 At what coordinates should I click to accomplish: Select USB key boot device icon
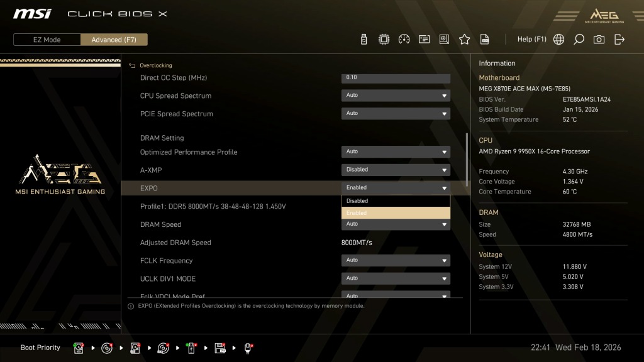tap(191, 348)
